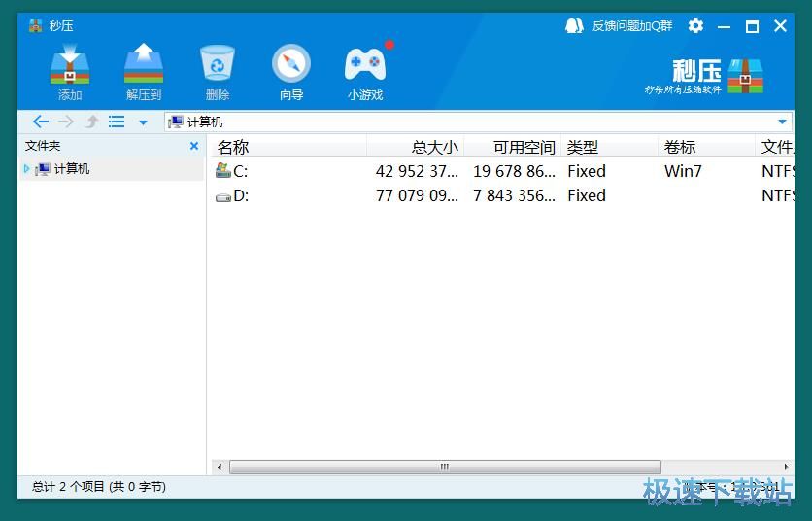Open the 向导 (Wizard) compass icon
This screenshot has width=812, height=521.
click(291, 64)
